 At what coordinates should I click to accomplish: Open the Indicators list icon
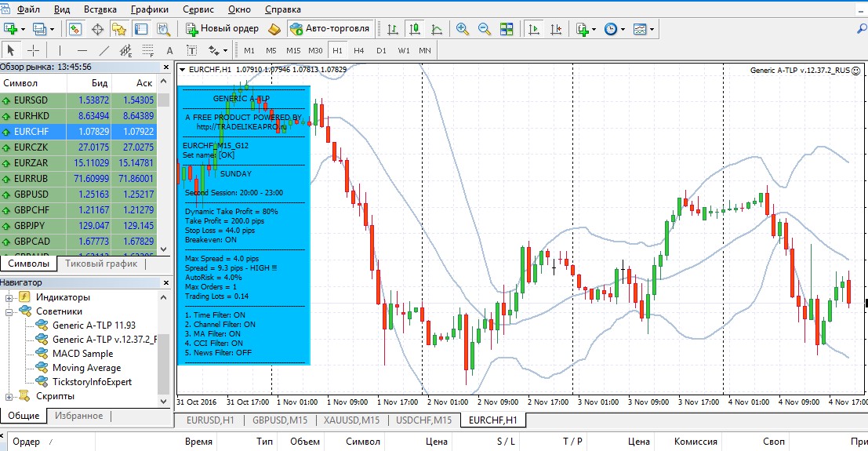582,29
